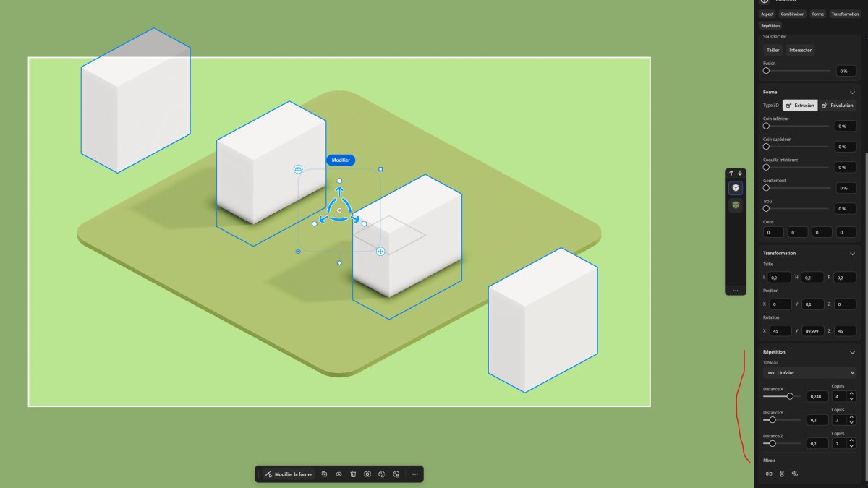This screenshot has height=488, width=868.
Task: Open the Linéaire Tableau dropdown
Action: (809, 373)
